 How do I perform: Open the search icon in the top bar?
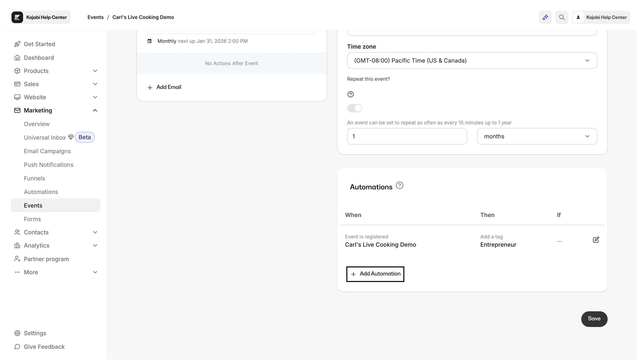pos(562,17)
